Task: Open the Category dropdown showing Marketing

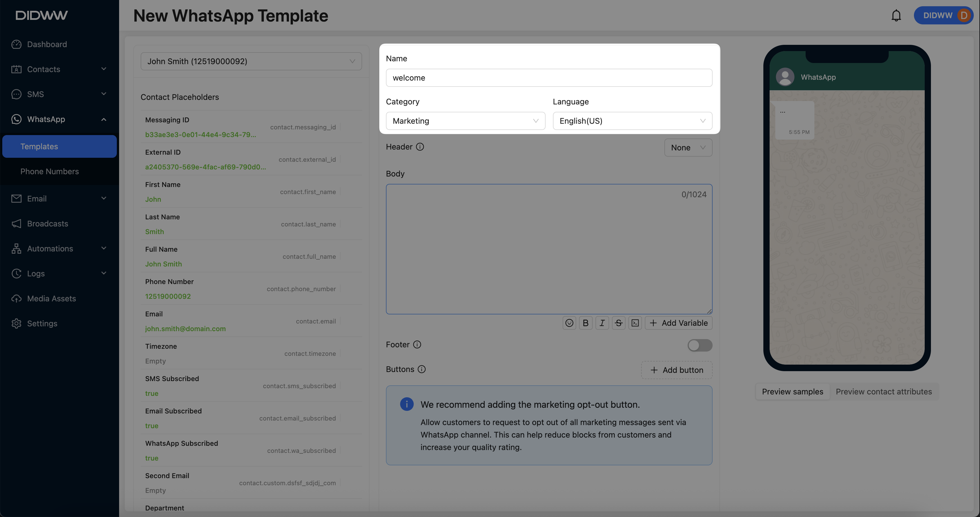Action: tap(465, 121)
